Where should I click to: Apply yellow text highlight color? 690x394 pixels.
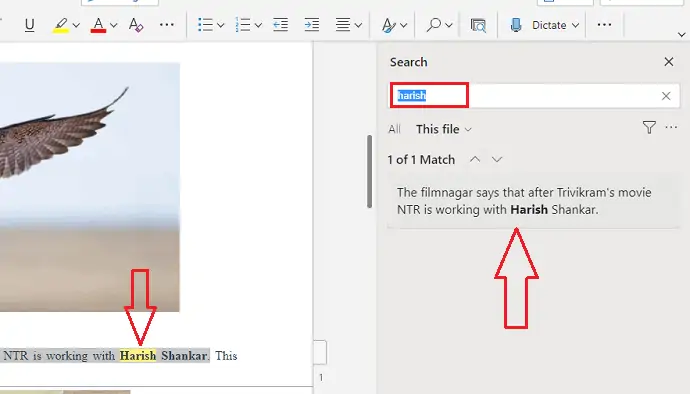click(61, 25)
